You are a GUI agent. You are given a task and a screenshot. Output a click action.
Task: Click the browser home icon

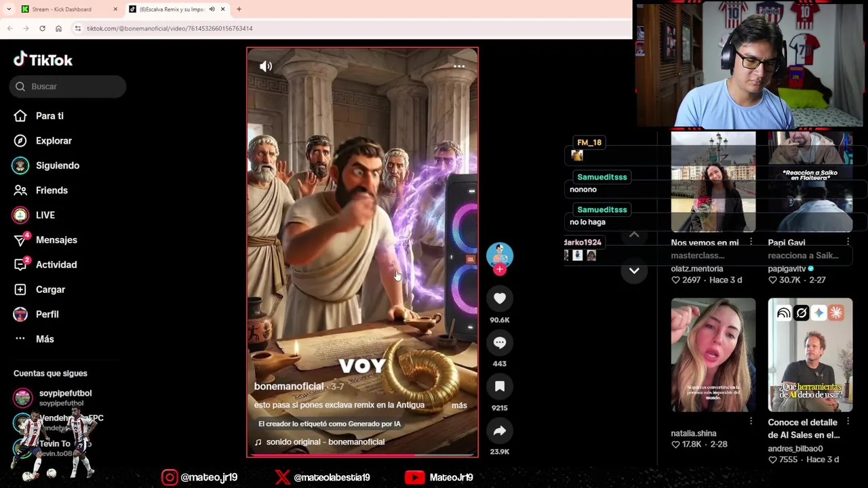click(x=58, y=28)
